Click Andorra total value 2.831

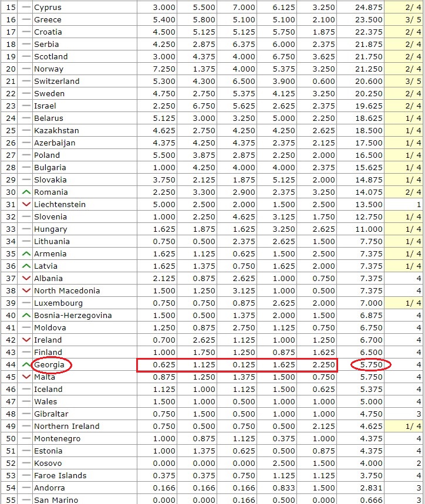pos(372,488)
